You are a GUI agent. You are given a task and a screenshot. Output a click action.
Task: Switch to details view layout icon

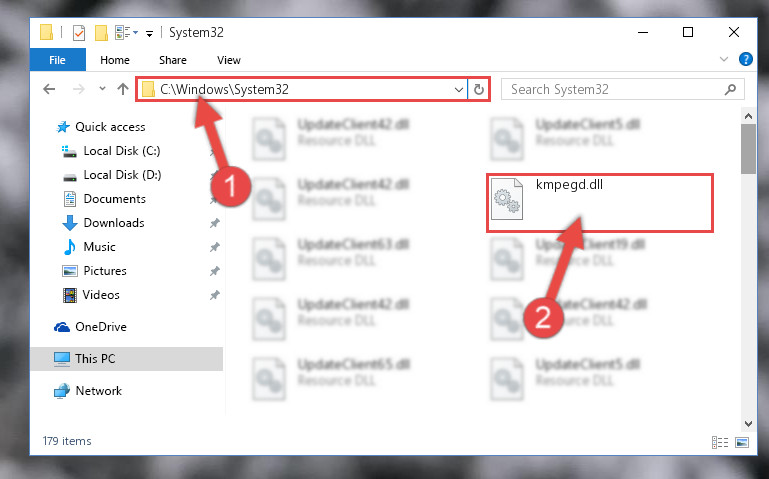pos(719,442)
